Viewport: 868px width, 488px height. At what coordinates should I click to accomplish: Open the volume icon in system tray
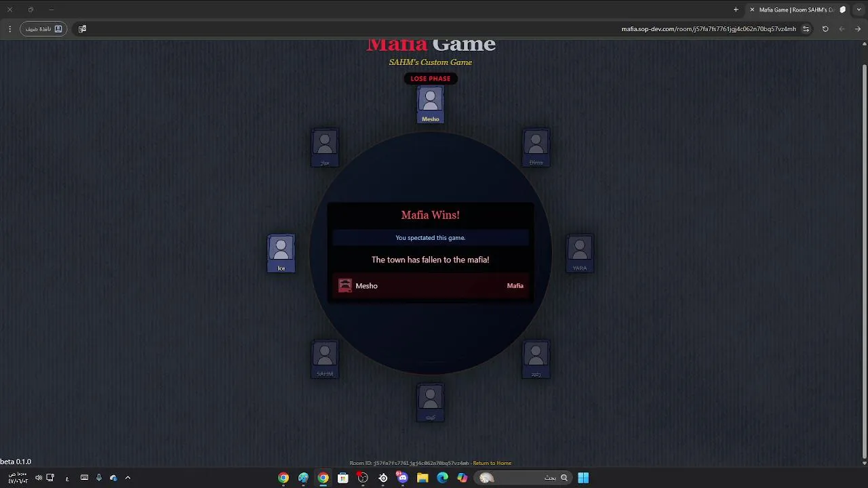click(39, 478)
